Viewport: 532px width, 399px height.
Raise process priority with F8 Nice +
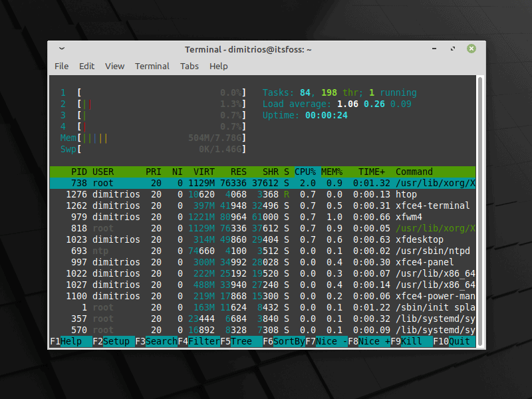pyautogui.click(x=367, y=340)
